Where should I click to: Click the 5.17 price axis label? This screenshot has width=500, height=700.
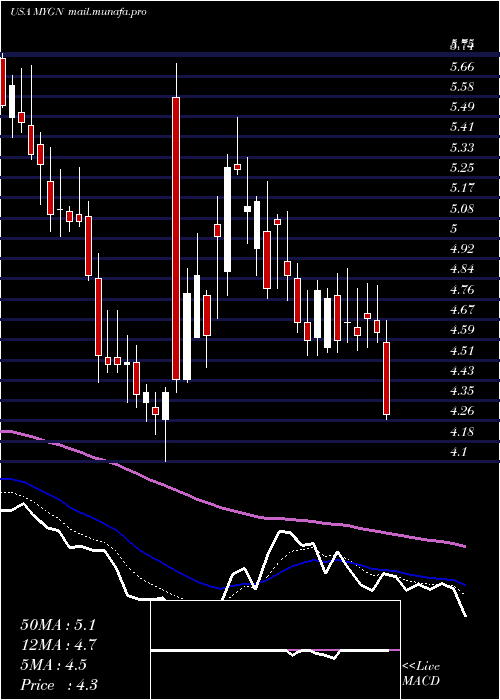[462, 188]
